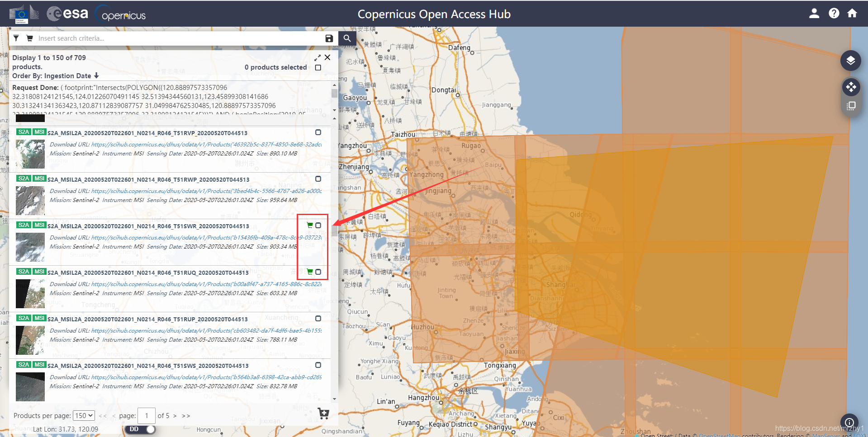Click the OpenStreetMap attribution link
This screenshot has height=437, width=868.
tap(720, 435)
